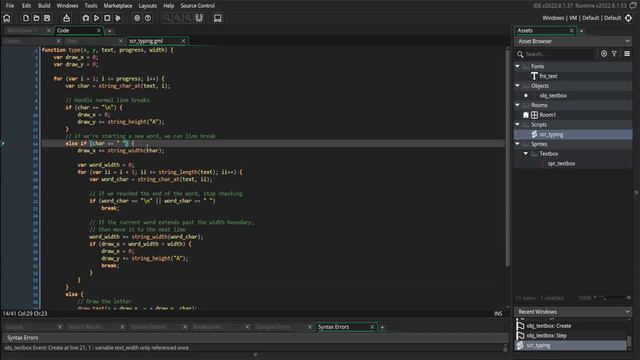640x360 pixels.
Task: Collapse the Fonts folder
Action: 518,66
